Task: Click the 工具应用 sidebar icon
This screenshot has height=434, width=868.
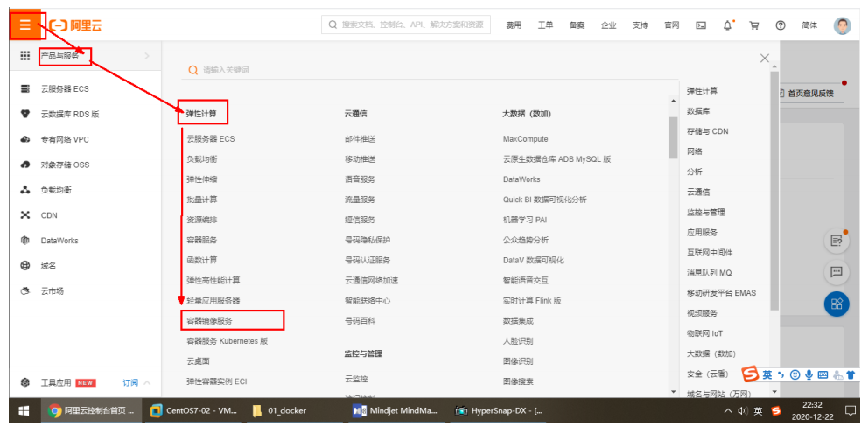Action: pos(24,382)
